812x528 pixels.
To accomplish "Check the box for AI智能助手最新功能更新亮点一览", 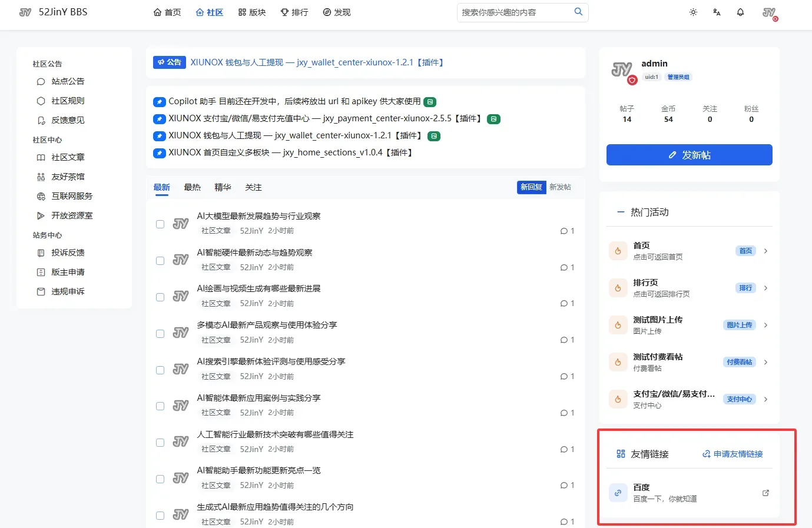I will pos(160,479).
